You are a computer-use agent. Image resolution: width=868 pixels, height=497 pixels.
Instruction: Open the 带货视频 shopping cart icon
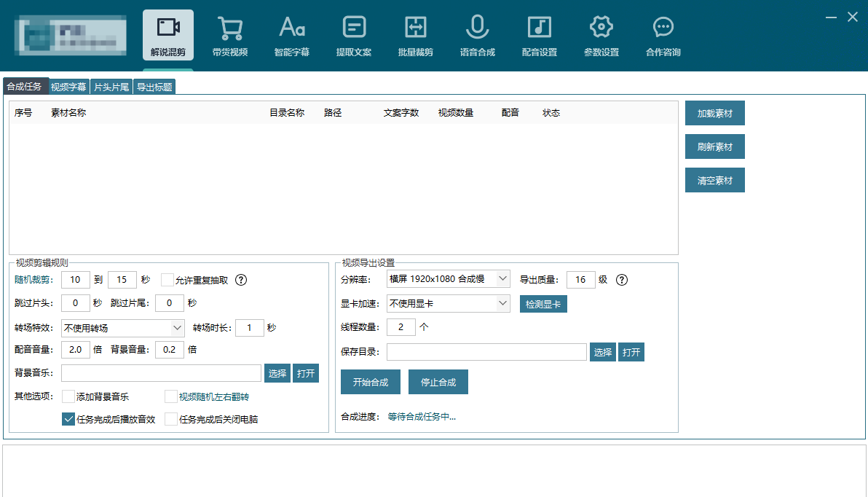point(230,29)
